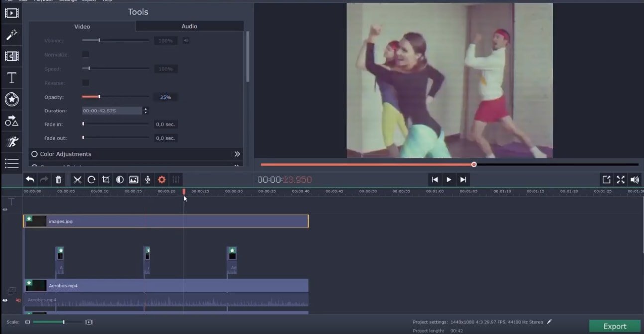This screenshot has width=644, height=334.
Task: Switch to the Audio tab in Tools
Action: coord(189,26)
